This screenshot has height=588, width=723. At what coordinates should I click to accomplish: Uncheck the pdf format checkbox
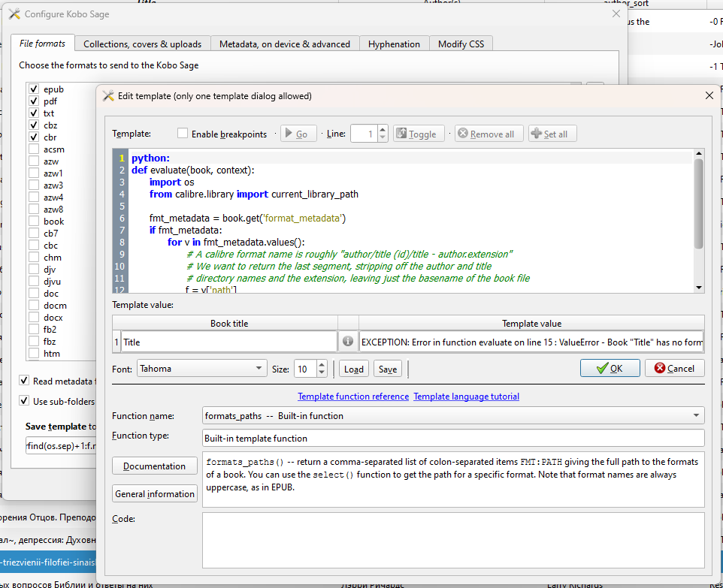pos(34,101)
